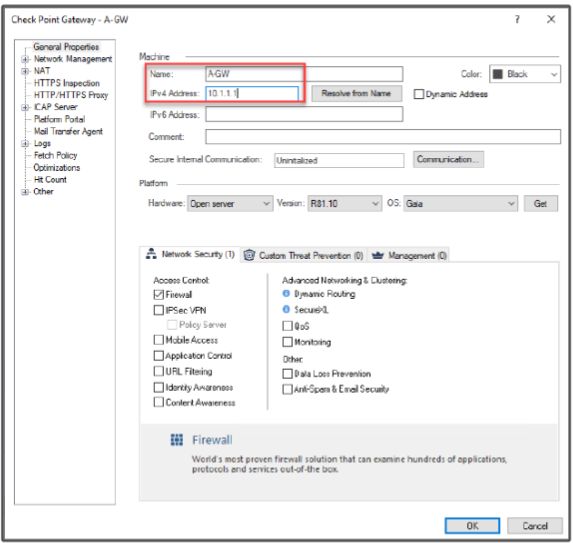Select Hit Count in the tree
The width and height of the screenshot is (573, 543).
[50, 179]
